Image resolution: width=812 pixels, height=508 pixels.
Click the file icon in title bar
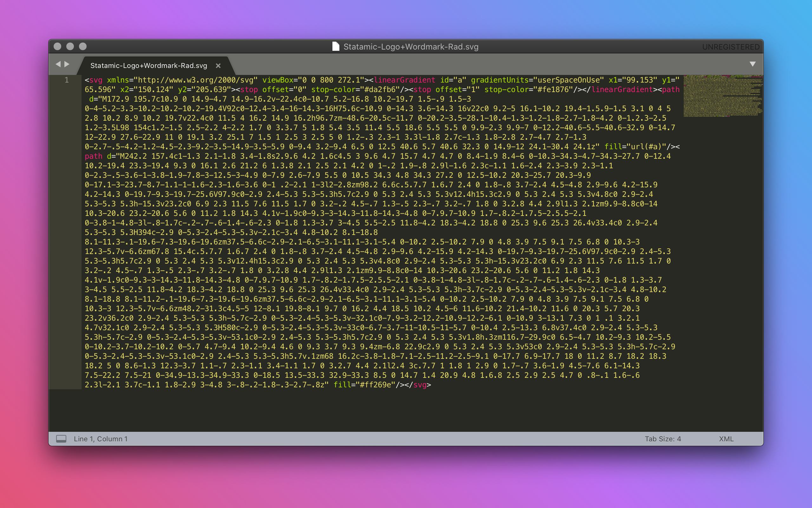pyautogui.click(x=336, y=46)
